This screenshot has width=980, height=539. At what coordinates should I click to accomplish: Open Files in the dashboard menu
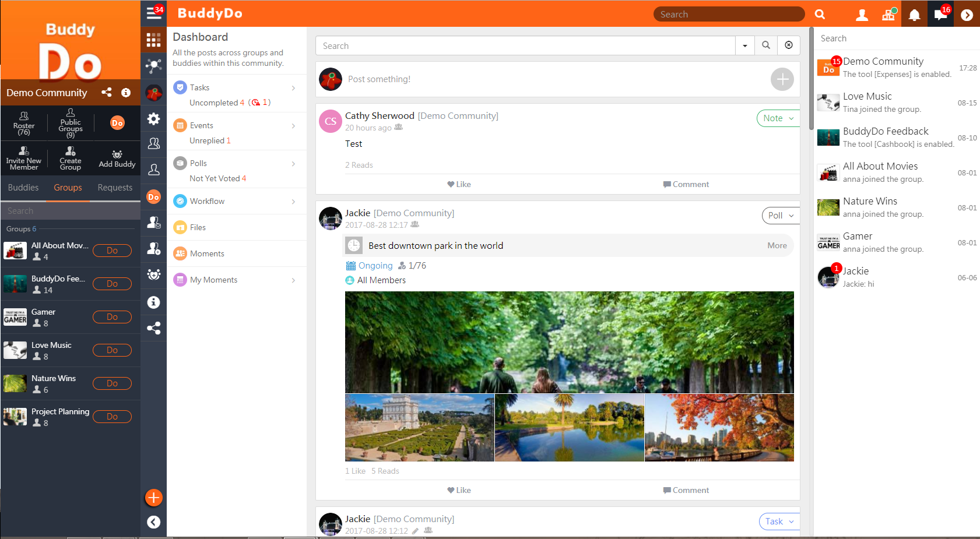point(237,227)
